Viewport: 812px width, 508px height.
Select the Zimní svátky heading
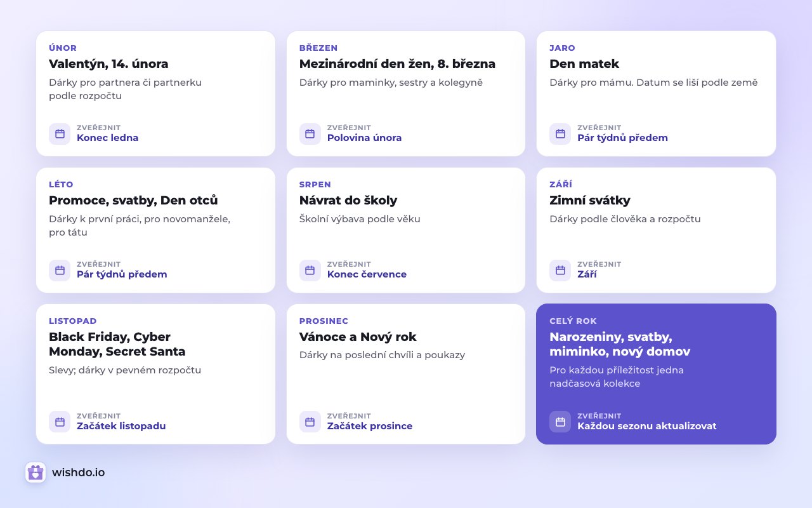(590, 201)
